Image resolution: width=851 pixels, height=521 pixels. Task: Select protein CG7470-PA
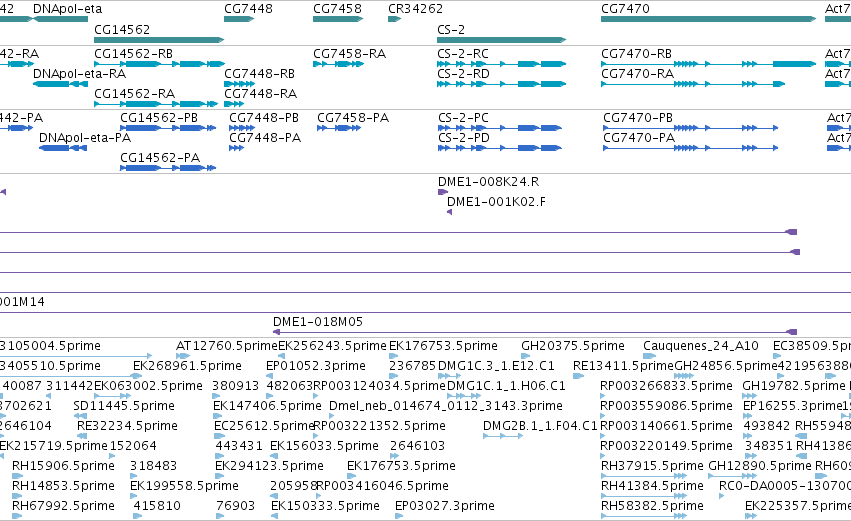(x=639, y=137)
